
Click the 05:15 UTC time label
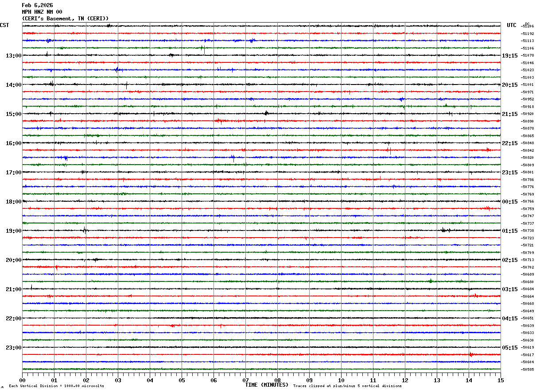click(x=510, y=348)
